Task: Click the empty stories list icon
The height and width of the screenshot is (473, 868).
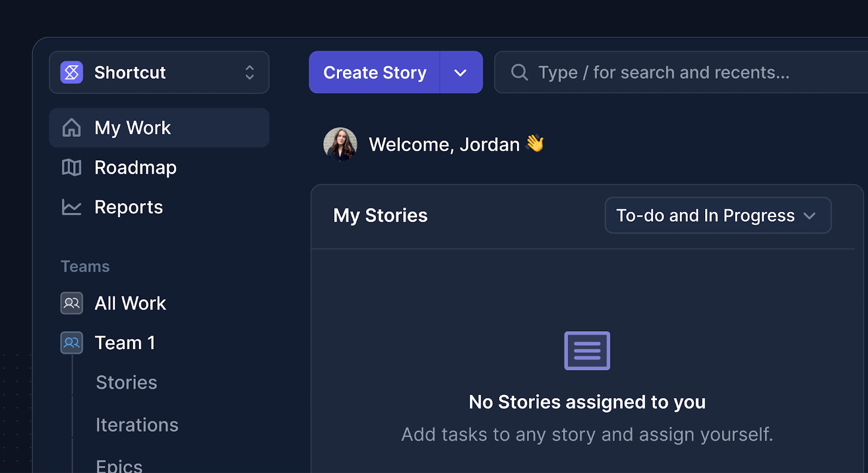Action: coord(587,351)
